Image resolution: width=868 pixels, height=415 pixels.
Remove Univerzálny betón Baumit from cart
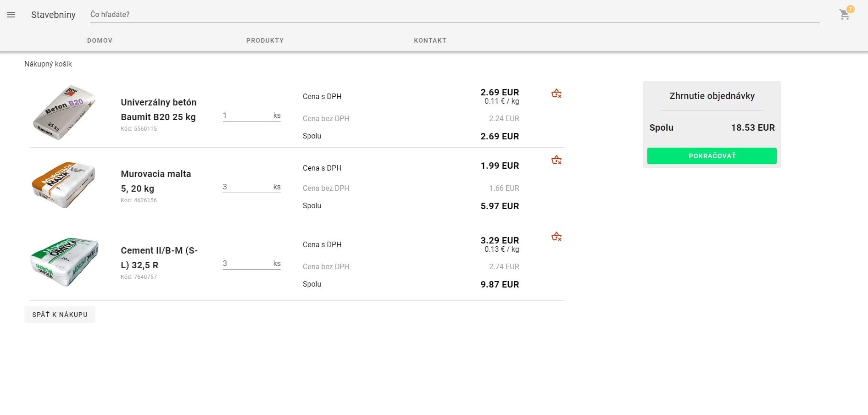click(x=556, y=94)
